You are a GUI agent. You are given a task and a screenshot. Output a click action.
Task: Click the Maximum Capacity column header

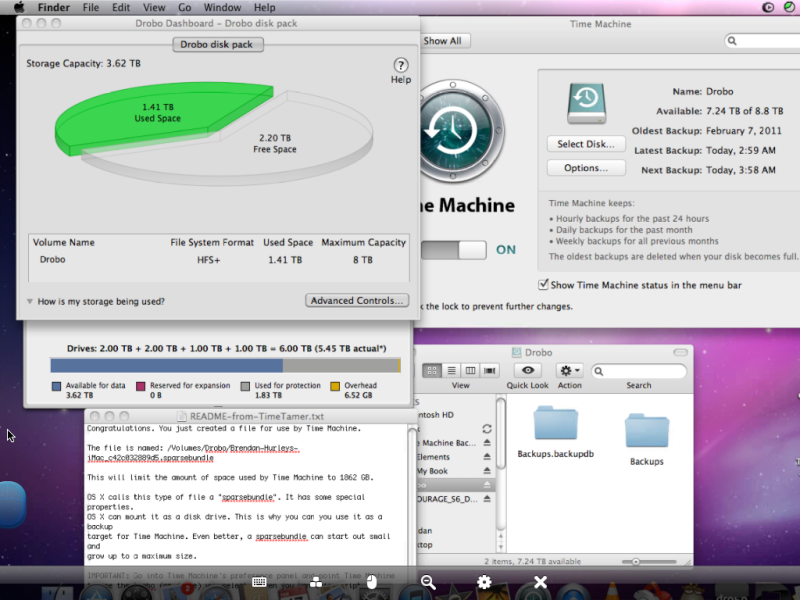[x=363, y=242]
